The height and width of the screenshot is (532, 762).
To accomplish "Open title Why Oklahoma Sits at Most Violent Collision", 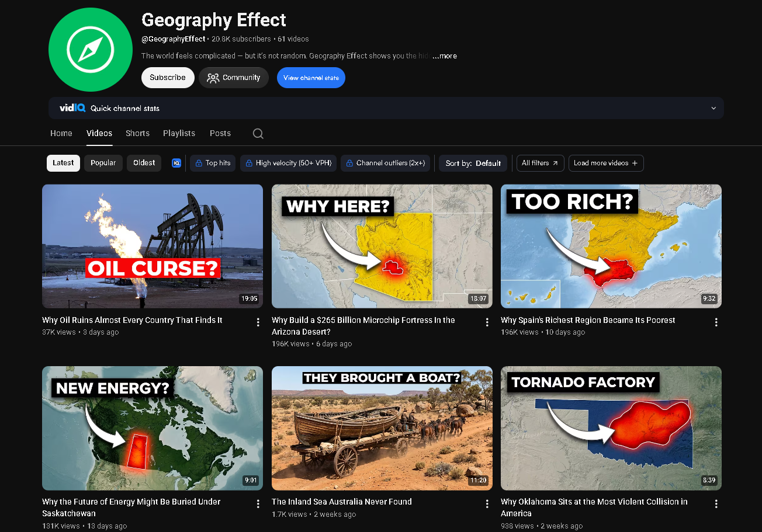I will [594, 507].
